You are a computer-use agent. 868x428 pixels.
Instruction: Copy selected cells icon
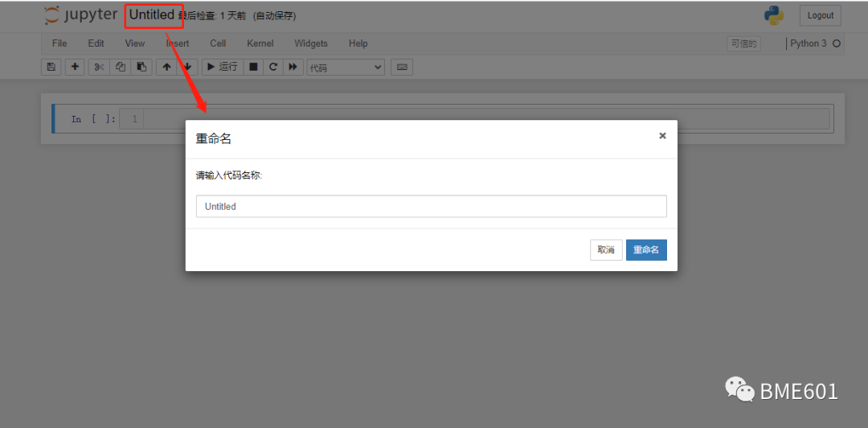(x=120, y=67)
